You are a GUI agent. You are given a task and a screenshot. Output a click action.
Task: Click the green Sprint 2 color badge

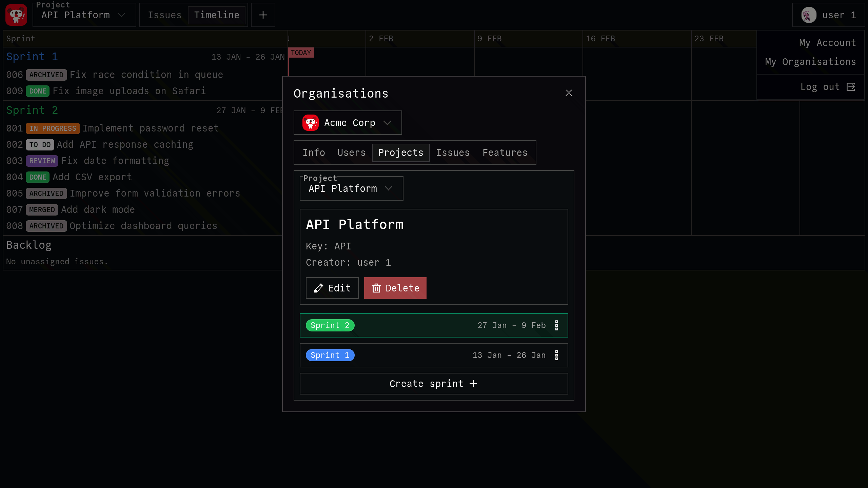pyautogui.click(x=330, y=325)
